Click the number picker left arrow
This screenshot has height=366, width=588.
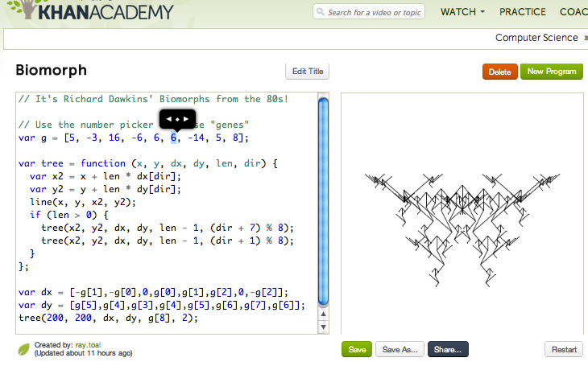click(x=168, y=119)
